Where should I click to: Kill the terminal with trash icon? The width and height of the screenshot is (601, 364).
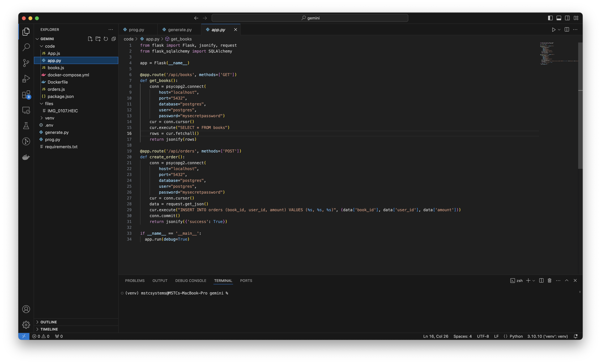pos(550,281)
